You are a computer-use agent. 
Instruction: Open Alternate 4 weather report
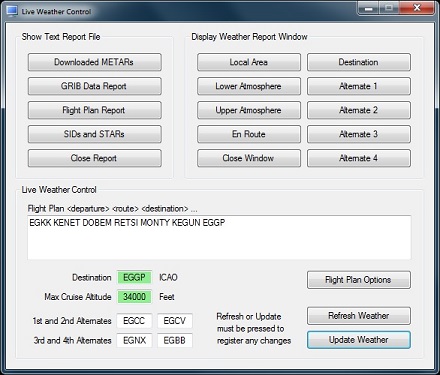coord(359,158)
